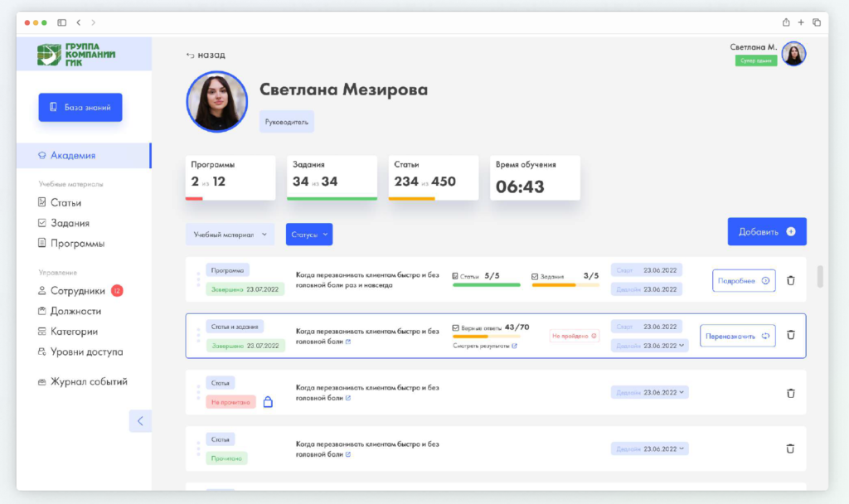Click the Задания 3/5 orange progress bar

click(x=565, y=285)
